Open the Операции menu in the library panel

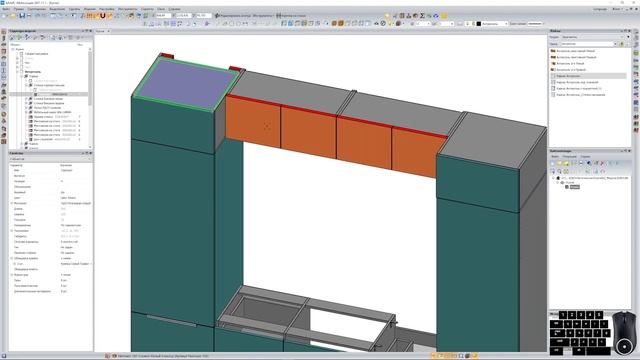tap(569, 157)
